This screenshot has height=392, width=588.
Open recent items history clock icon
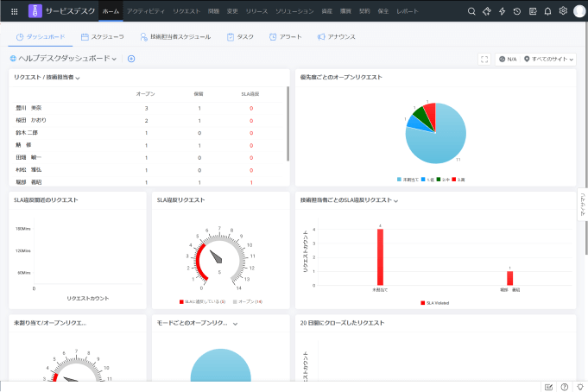(x=517, y=11)
